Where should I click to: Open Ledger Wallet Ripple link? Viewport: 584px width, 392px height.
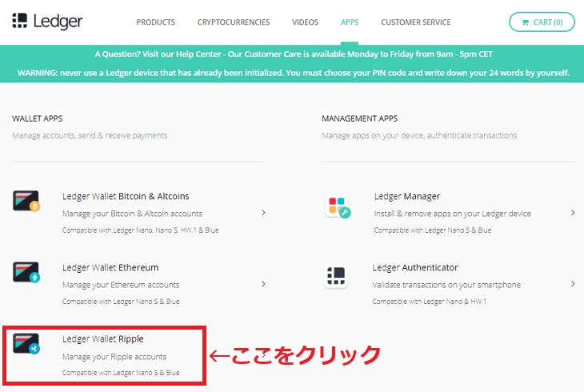[x=102, y=339]
